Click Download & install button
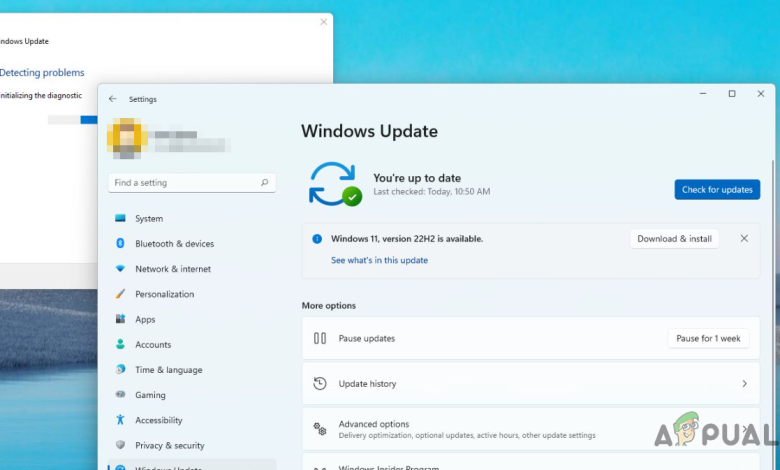The width and height of the screenshot is (780, 470). (675, 239)
